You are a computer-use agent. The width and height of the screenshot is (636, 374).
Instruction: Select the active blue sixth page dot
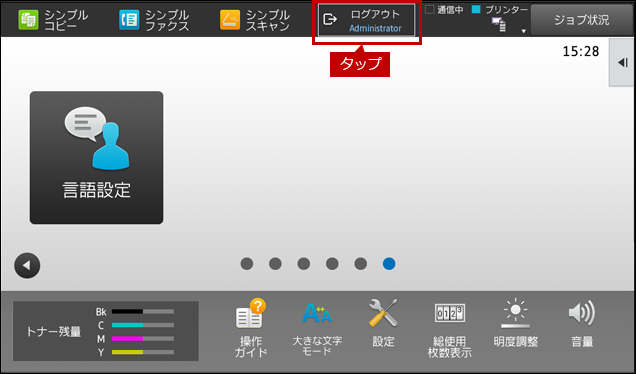coord(389,264)
